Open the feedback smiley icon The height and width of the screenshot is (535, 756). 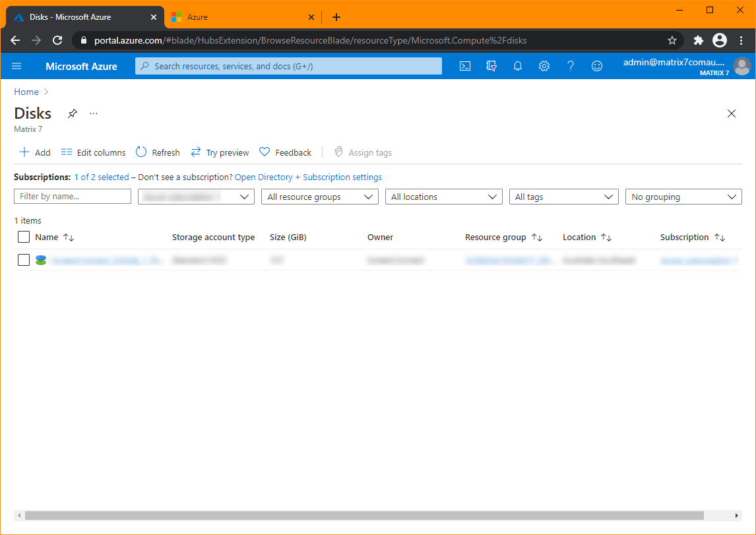[597, 66]
